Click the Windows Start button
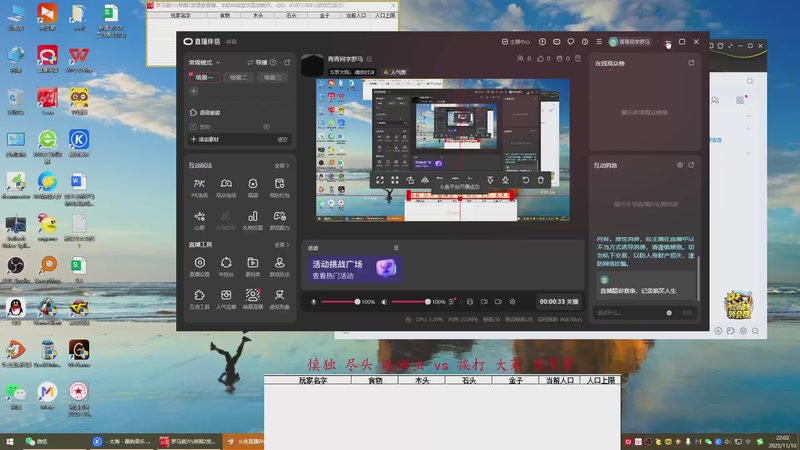The image size is (800, 450). coord(10,442)
